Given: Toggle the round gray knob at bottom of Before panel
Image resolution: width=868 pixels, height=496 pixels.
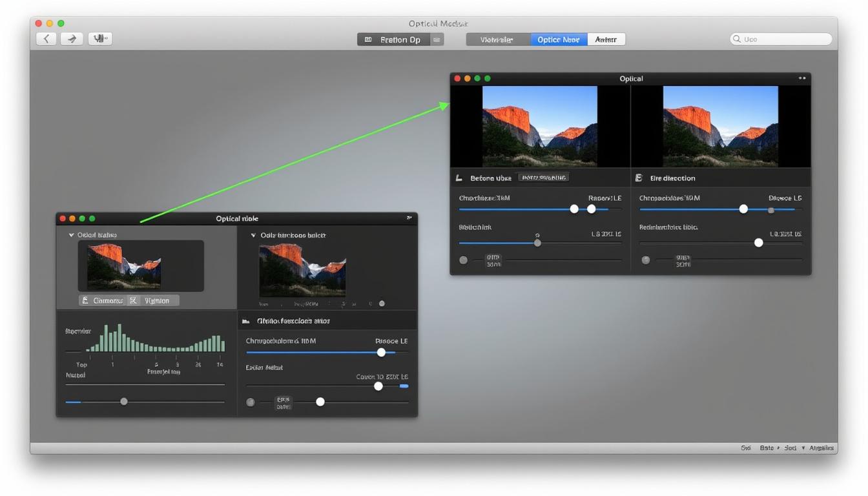Looking at the screenshot, I should point(463,260).
